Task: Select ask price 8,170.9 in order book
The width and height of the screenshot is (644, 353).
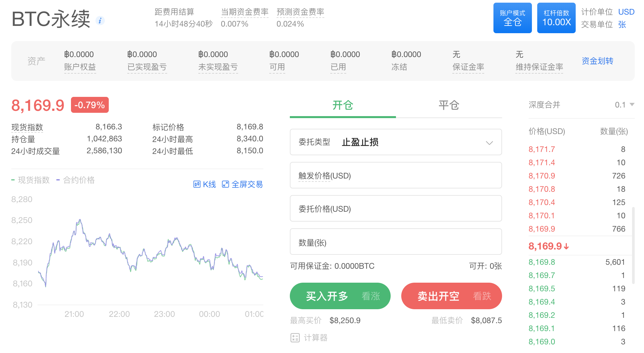Action: (x=542, y=176)
